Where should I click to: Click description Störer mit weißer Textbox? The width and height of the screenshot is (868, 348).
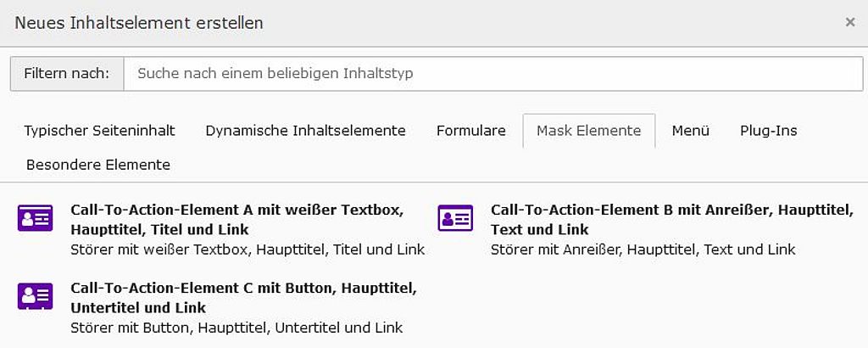(248, 250)
